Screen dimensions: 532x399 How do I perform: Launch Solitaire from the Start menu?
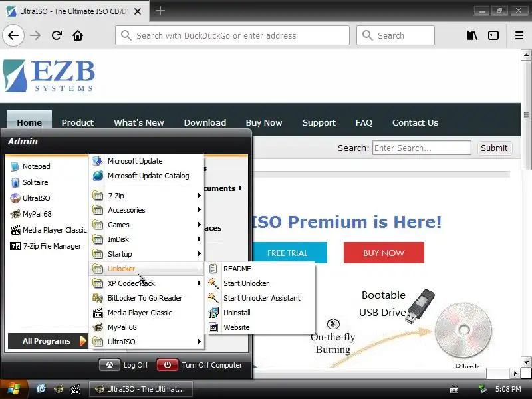click(29, 182)
